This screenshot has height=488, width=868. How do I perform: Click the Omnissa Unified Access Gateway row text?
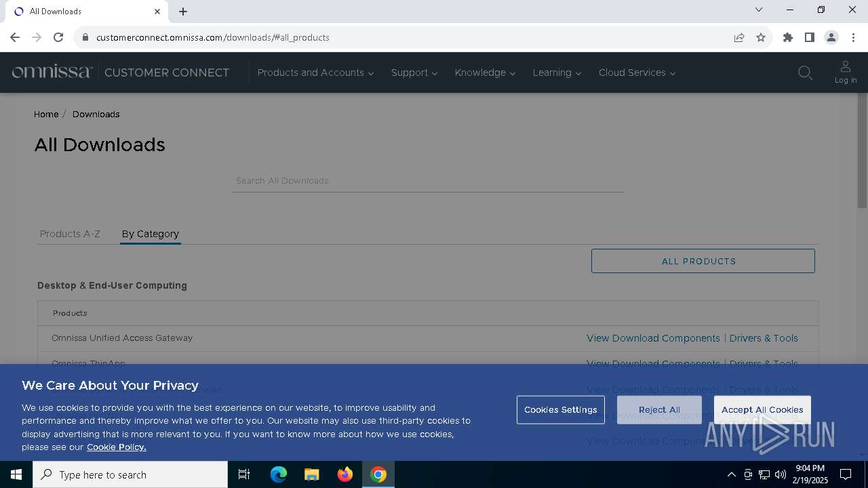(x=122, y=338)
